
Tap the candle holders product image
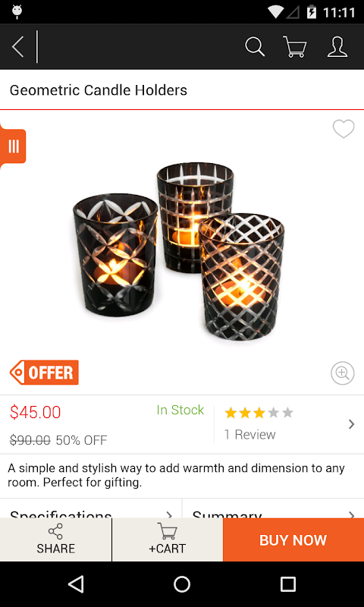178,251
